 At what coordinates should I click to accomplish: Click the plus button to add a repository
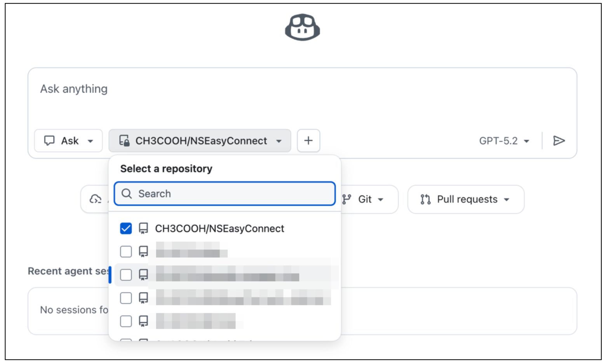tap(308, 140)
